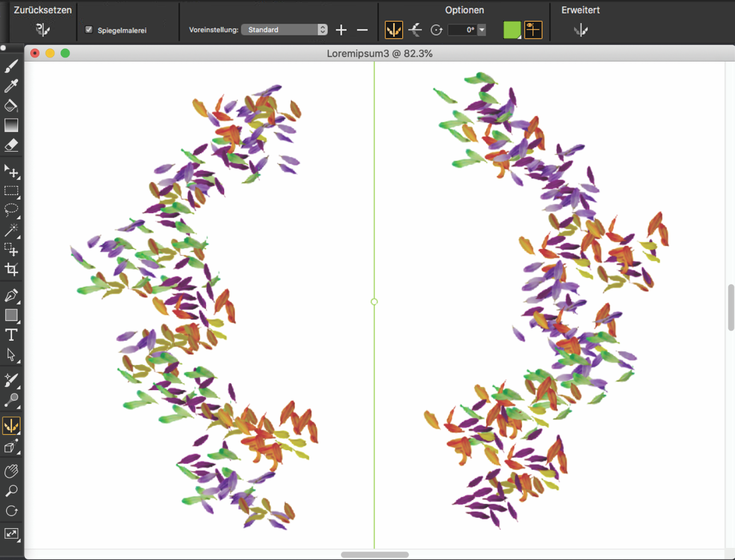
Task: Choose the Eraser tool
Action: (x=11, y=145)
